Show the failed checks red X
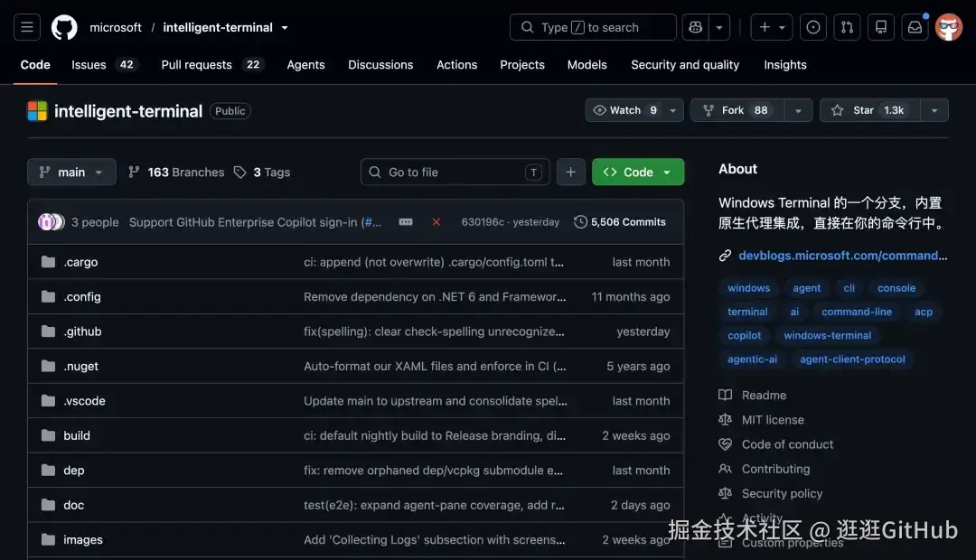This screenshot has width=976, height=560. pos(436,222)
